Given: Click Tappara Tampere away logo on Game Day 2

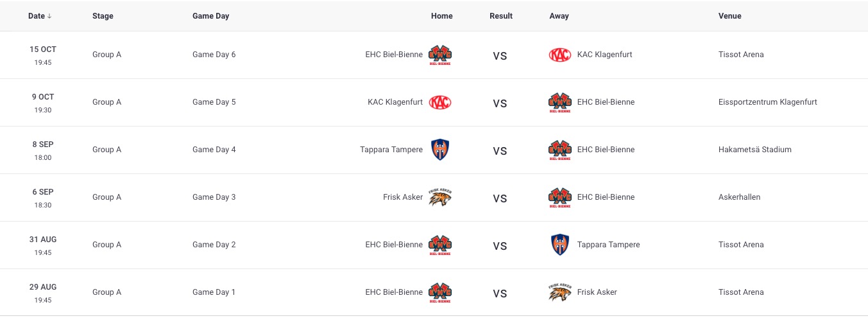Looking at the screenshot, I should coord(560,245).
